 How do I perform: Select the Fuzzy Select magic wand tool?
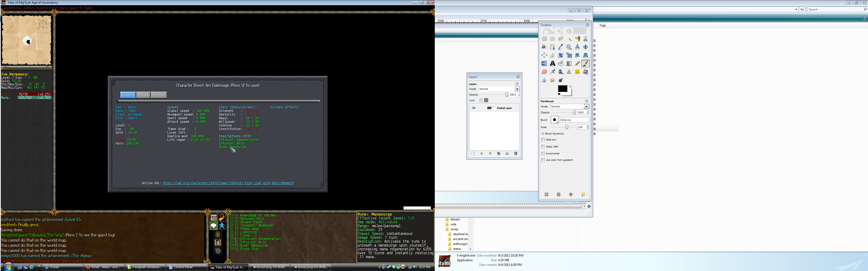pos(569,39)
